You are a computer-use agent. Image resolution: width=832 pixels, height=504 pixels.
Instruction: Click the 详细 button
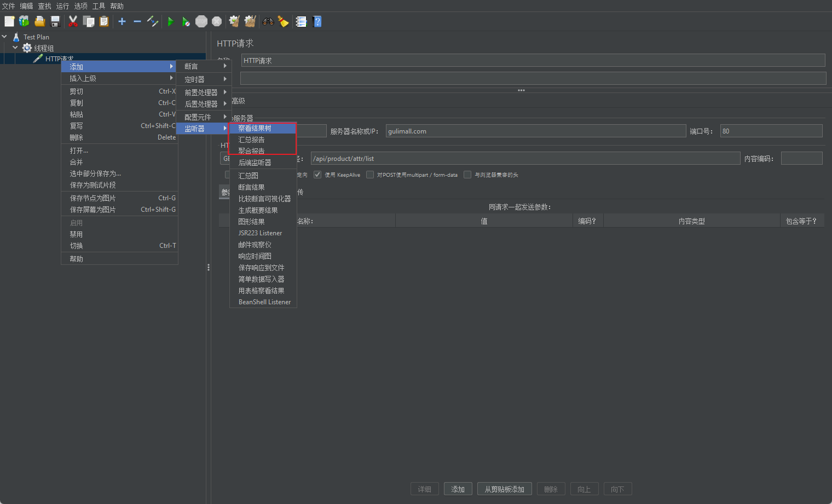click(425, 489)
